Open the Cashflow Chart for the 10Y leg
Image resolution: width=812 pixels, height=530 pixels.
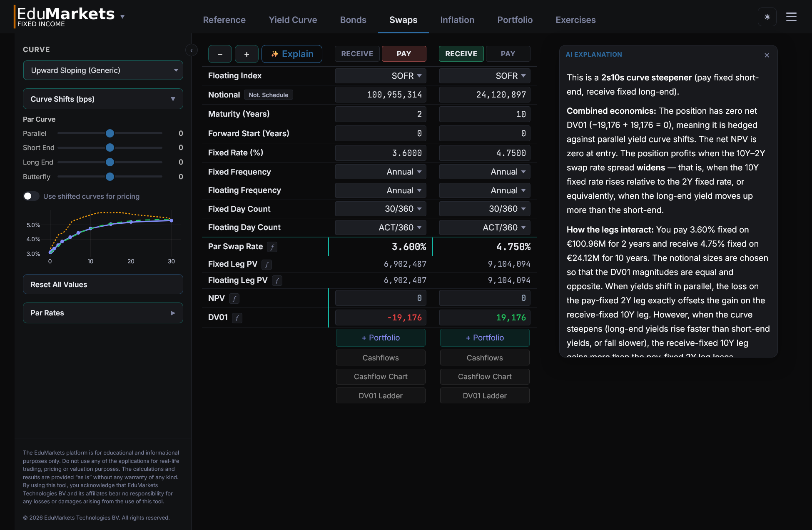point(484,376)
